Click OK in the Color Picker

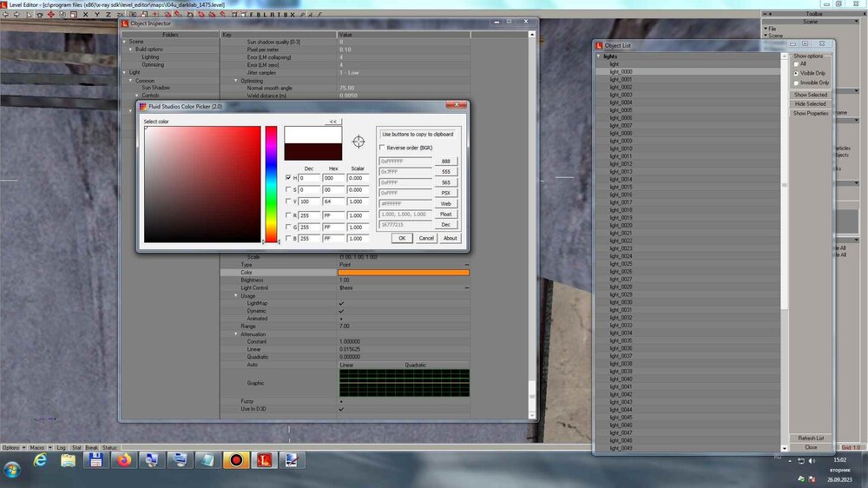[x=401, y=237]
